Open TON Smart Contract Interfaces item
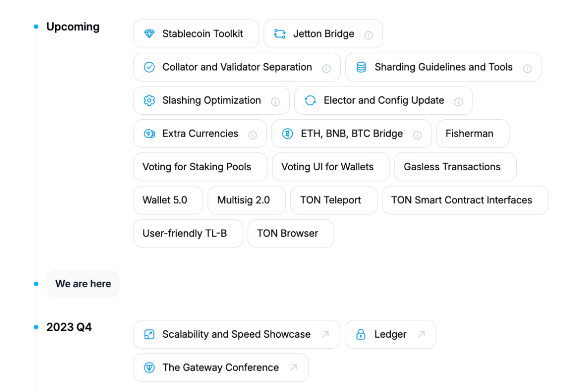The width and height of the screenshot is (574, 392). coord(465,200)
